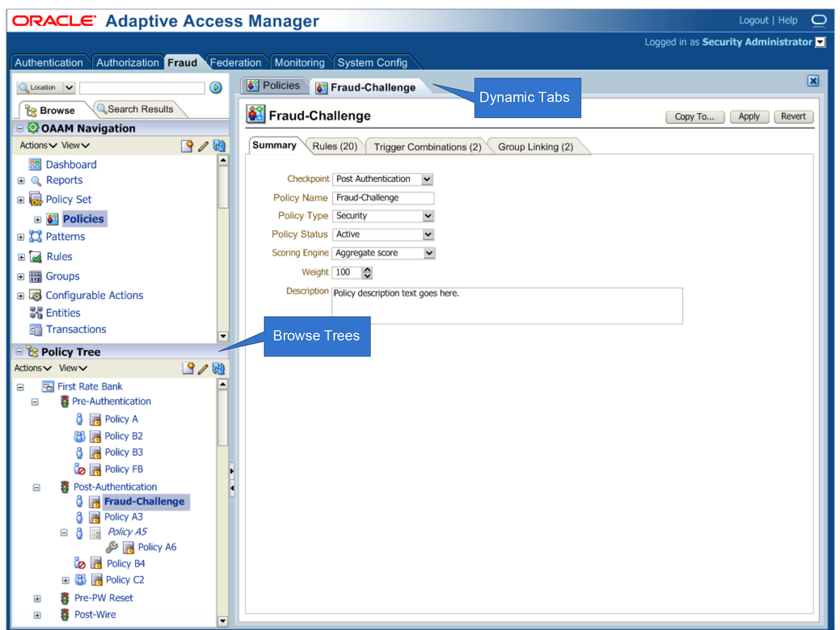Open the Actions menu in OAAM Navigation
The width and height of the screenshot is (840, 630).
pyautogui.click(x=38, y=145)
